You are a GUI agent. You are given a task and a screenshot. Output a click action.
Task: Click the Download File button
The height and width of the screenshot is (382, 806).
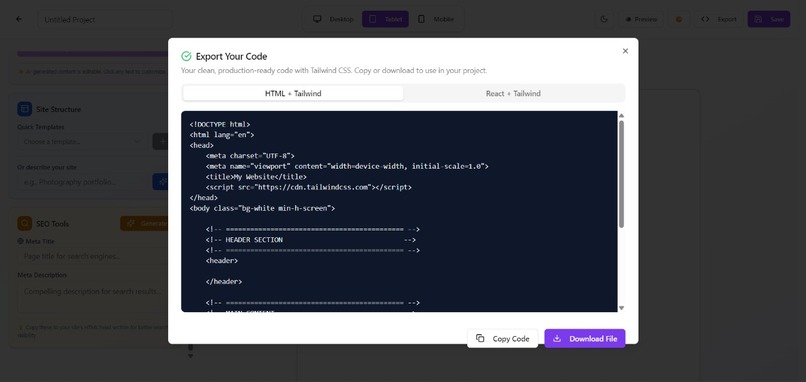click(x=585, y=338)
